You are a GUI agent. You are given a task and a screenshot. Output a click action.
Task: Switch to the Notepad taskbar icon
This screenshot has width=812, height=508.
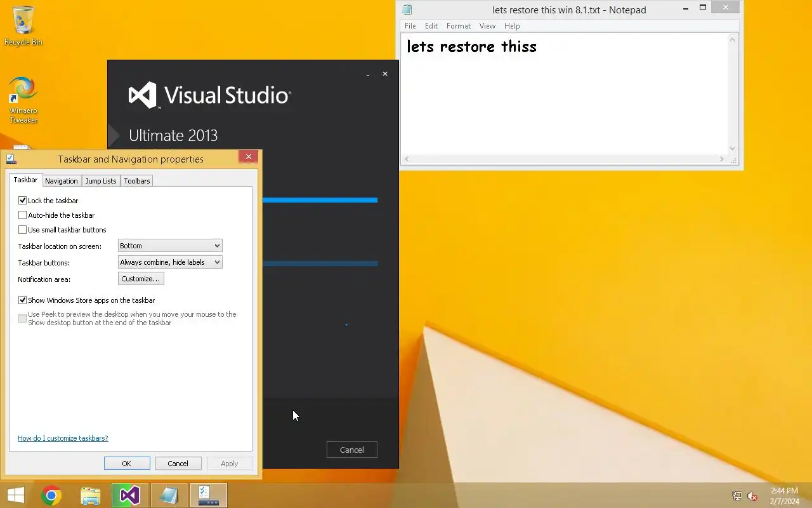pos(169,495)
